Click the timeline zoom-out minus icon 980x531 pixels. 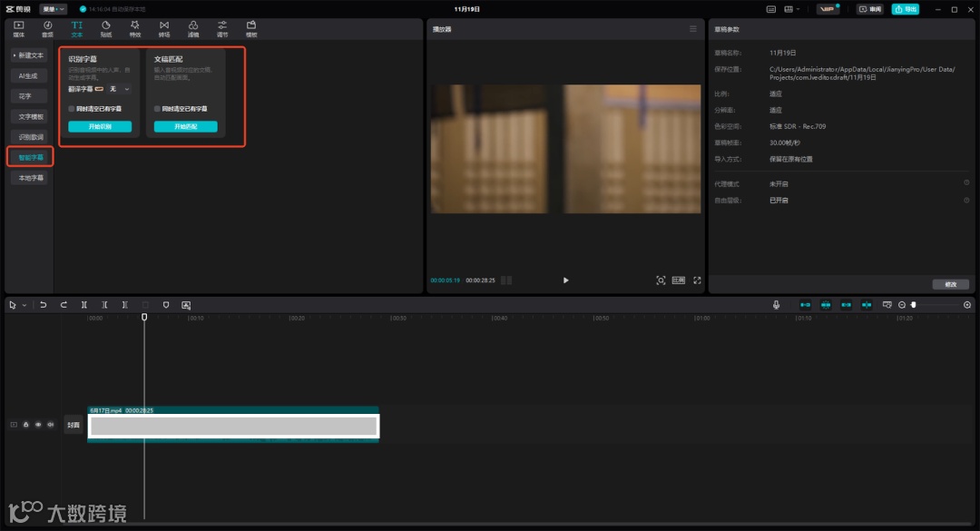point(902,305)
